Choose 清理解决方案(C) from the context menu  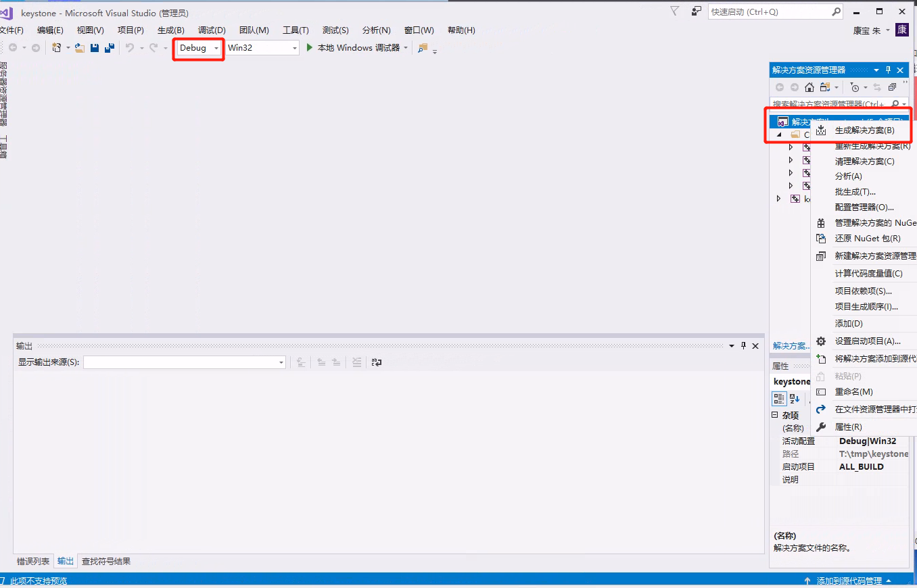pyautogui.click(x=864, y=162)
